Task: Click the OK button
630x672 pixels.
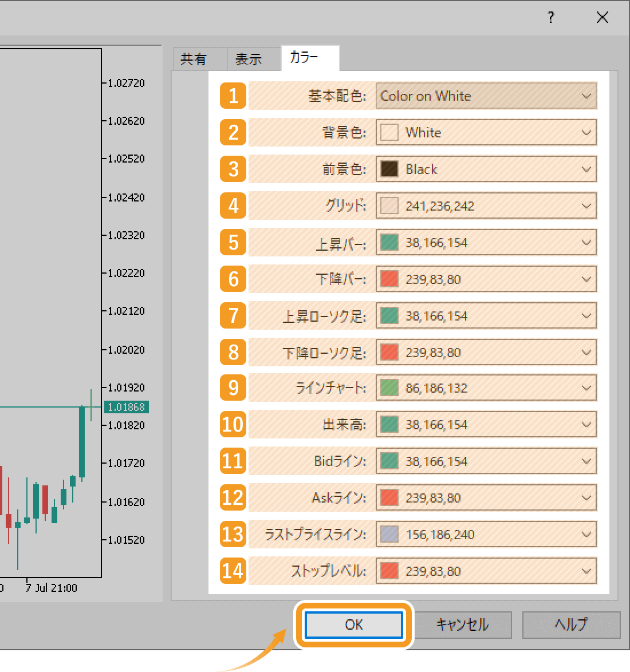Action: [x=353, y=624]
